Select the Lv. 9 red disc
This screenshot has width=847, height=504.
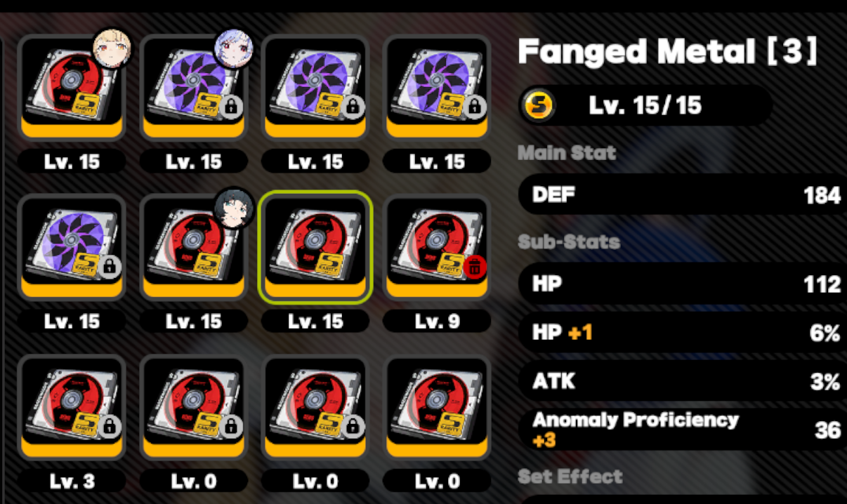click(437, 248)
